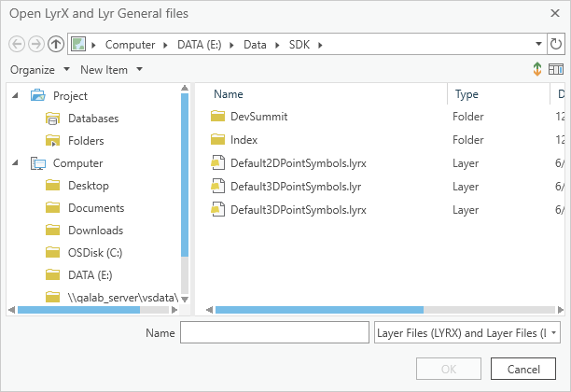
Task: Select Default2DPointSymbols.lyrx file name
Action: [299, 162]
